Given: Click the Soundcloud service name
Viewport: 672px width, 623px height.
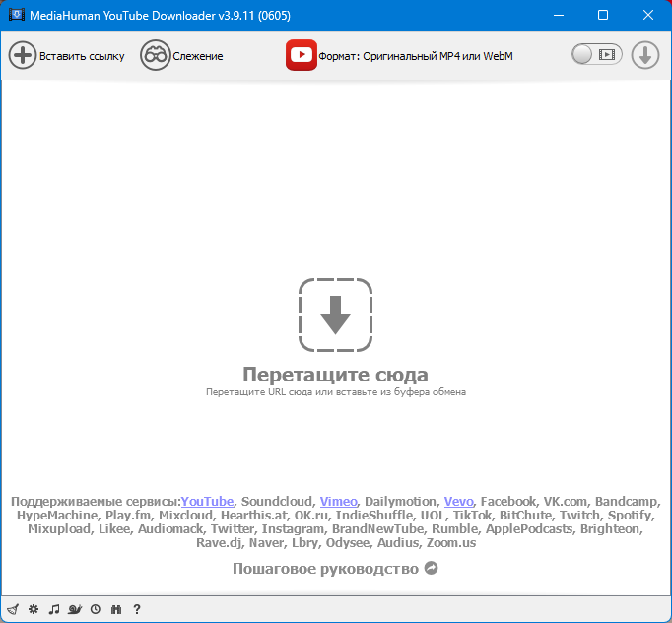Looking at the screenshot, I should [277, 501].
